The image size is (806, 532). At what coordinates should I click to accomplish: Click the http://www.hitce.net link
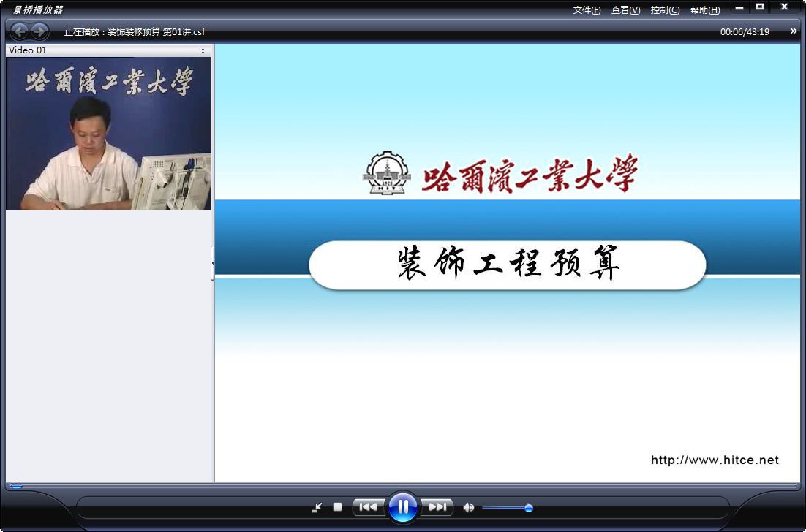click(x=715, y=460)
